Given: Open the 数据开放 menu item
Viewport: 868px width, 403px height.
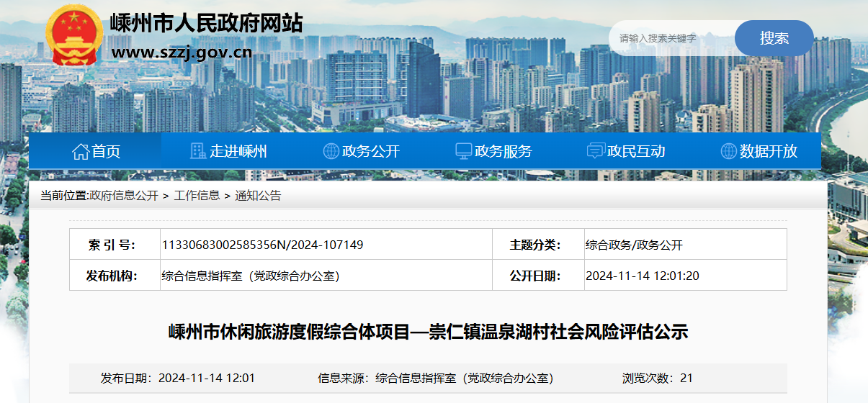Looking at the screenshot, I should (x=759, y=151).
